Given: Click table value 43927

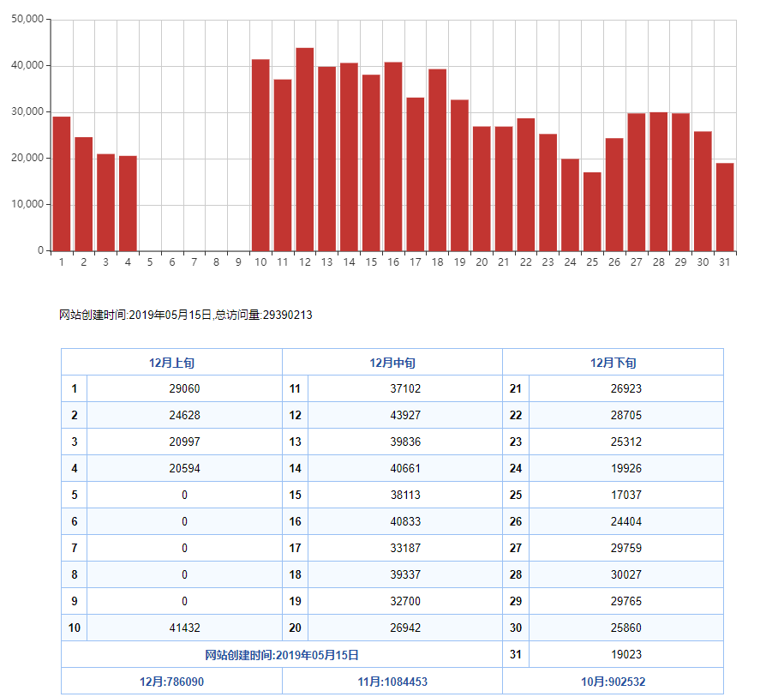Looking at the screenshot, I should (405, 415).
